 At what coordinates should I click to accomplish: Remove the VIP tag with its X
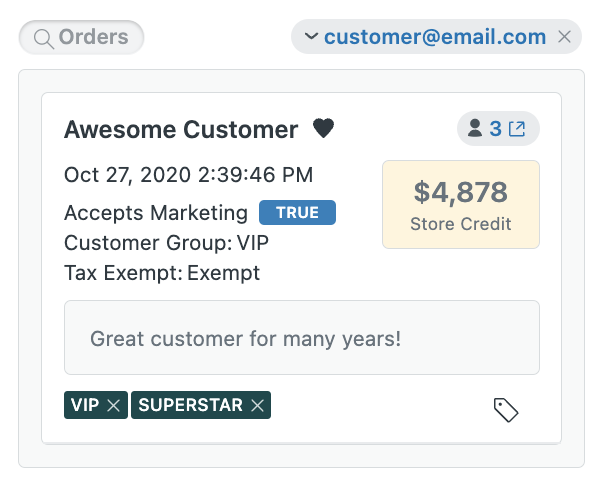tap(113, 406)
